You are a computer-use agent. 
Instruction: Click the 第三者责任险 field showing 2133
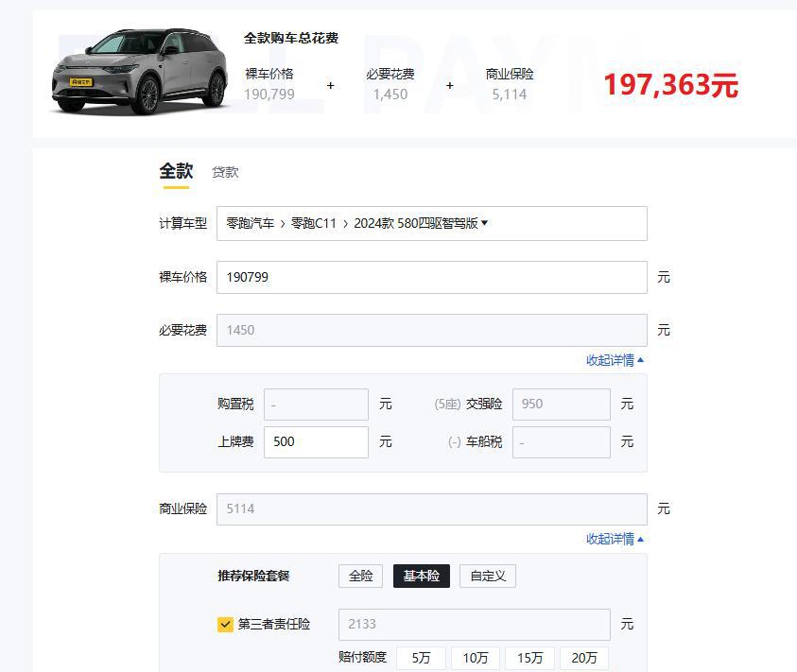pyautogui.click(x=475, y=624)
